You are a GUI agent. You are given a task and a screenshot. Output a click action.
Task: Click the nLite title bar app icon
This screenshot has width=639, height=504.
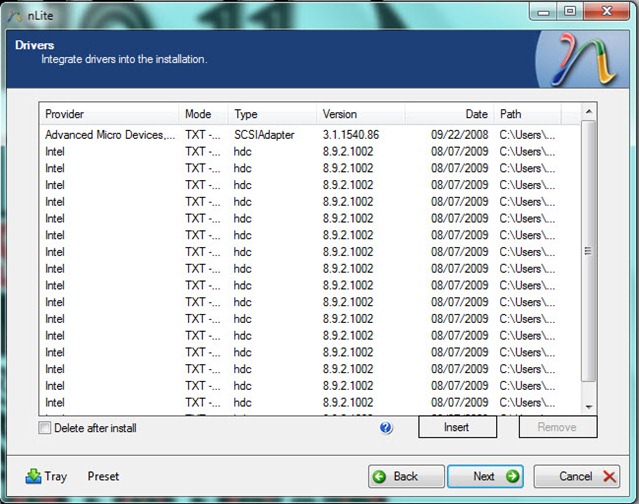pos(14,11)
